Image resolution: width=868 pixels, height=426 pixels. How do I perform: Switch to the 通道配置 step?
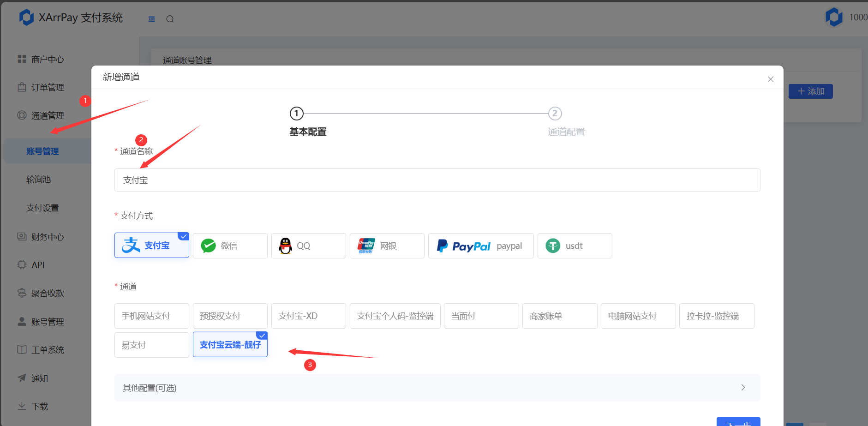(x=555, y=114)
